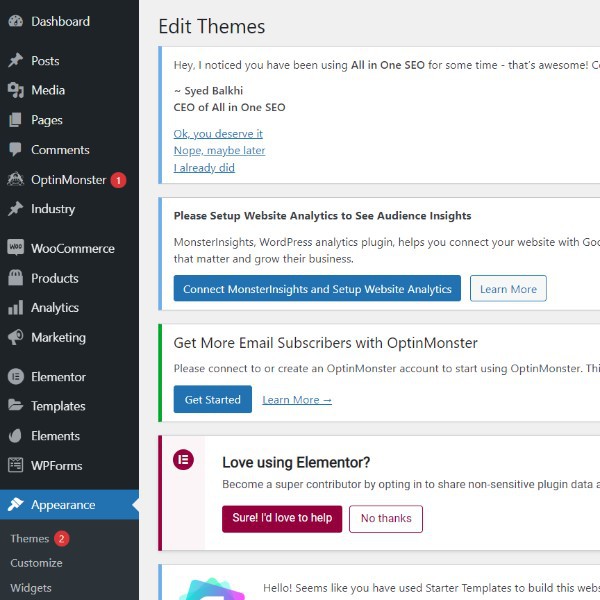Click the OptinMonster red notification badge

[x=118, y=180]
